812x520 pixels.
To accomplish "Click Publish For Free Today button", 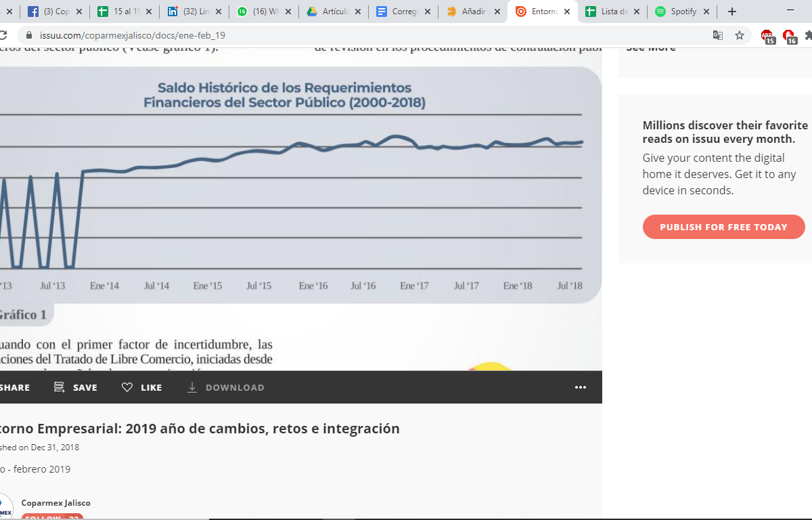I will 723,227.
